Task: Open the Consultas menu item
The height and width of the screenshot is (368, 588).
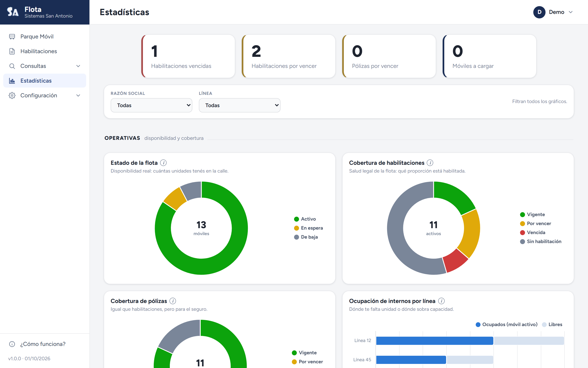Action: click(x=45, y=66)
